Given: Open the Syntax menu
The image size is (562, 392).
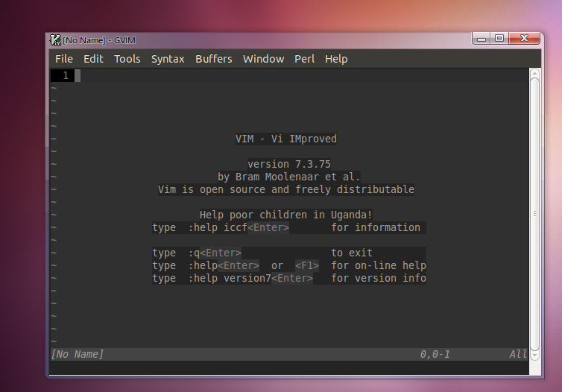Looking at the screenshot, I should pyautogui.click(x=168, y=59).
